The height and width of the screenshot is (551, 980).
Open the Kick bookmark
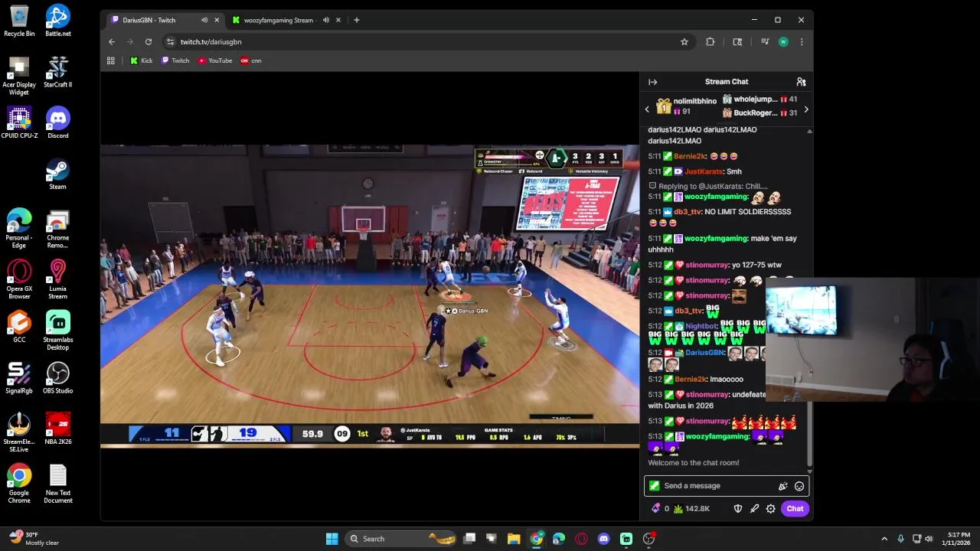(x=142, y=60)
